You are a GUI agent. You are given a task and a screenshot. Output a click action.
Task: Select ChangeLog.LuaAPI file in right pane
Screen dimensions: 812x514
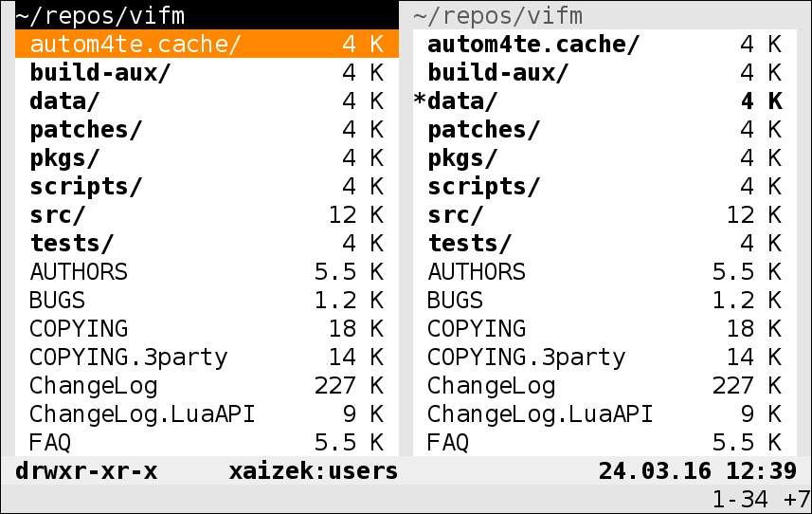click(604, 414)
